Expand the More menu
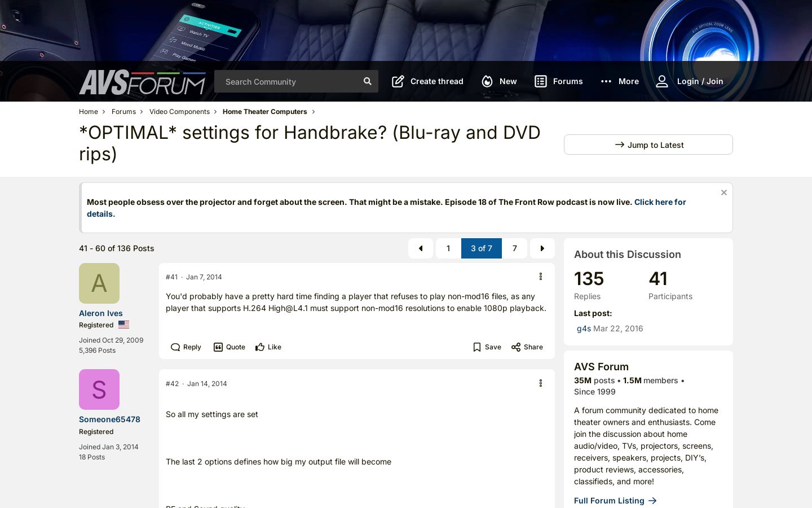 pyautogui.click(x=620, y=81)
